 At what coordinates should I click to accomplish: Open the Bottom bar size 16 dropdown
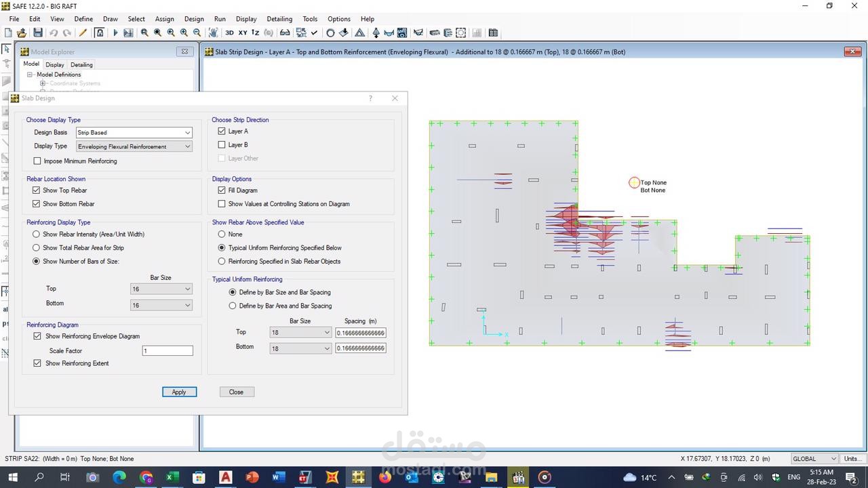[x=161, y=305]
